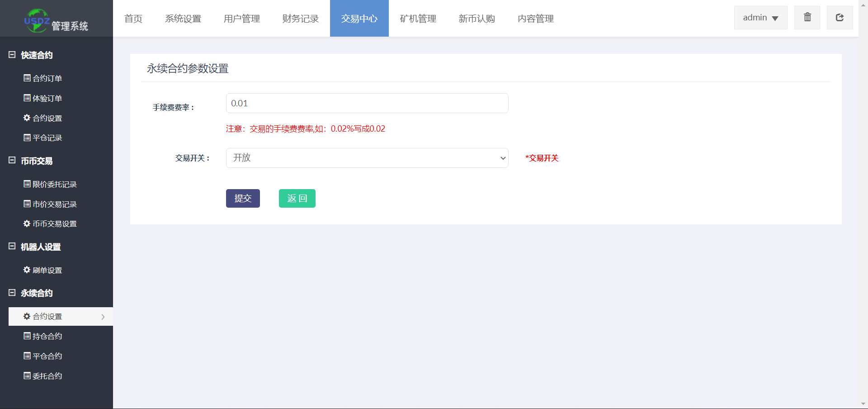Screen dimensions: 868x409
Task: Click the 提交 submit button
Action: click(x=243, y=198)
